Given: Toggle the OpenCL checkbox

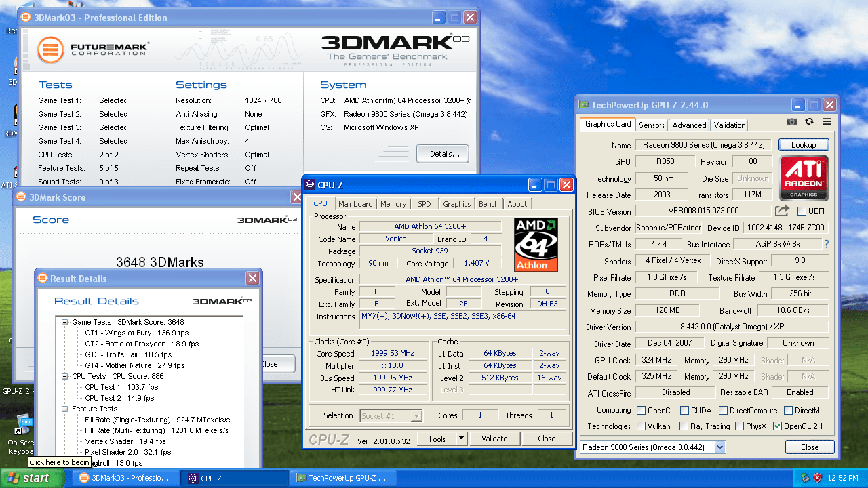Looking at the screenshot, I should click(641, 411).
